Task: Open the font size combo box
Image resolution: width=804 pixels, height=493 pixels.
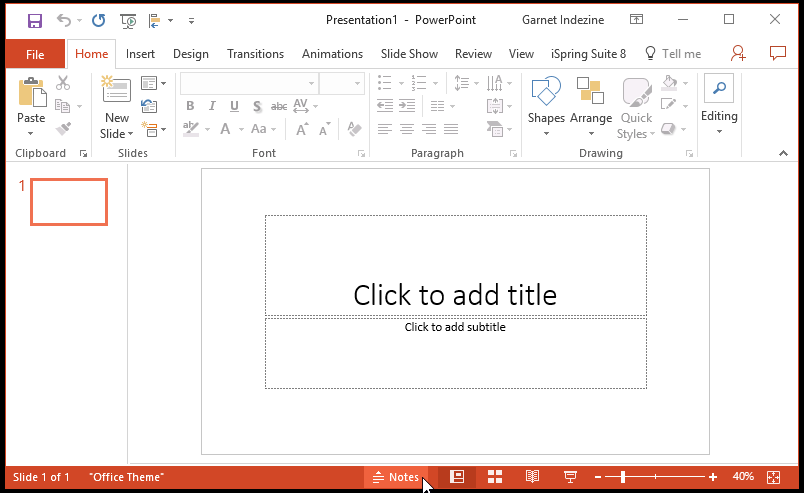Action: 341,83
